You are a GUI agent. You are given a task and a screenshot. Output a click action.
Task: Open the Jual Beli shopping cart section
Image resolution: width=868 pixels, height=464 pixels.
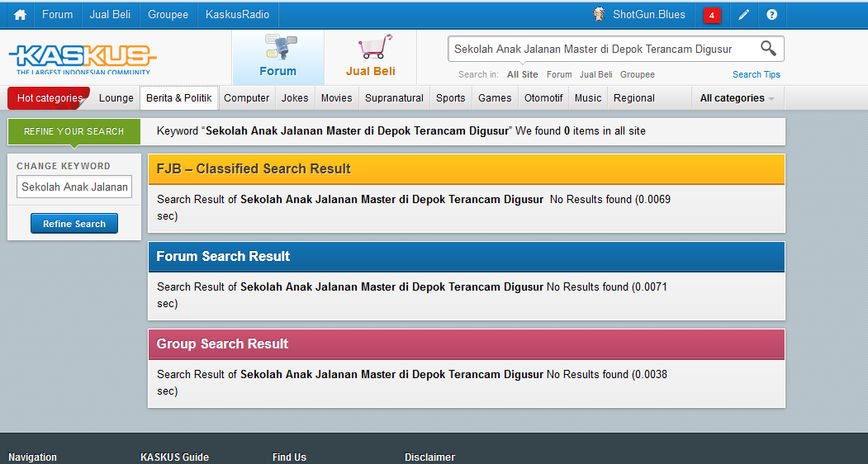point(370,57)
